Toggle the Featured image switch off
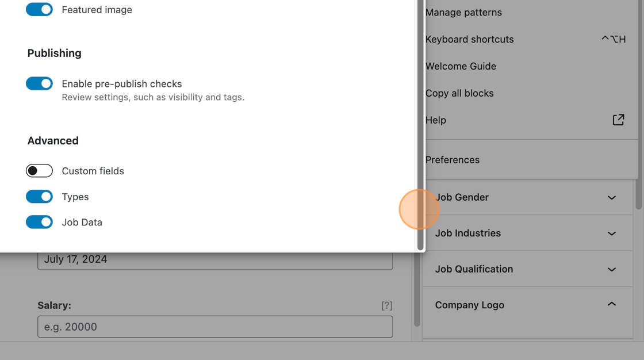 pos(40,9)
